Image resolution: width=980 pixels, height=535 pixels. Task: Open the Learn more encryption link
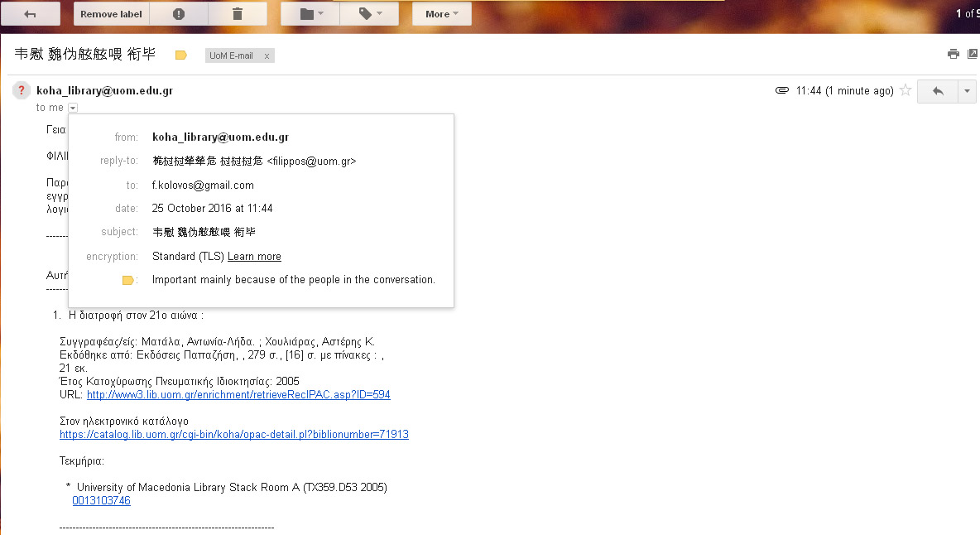[x=254, y=257]
